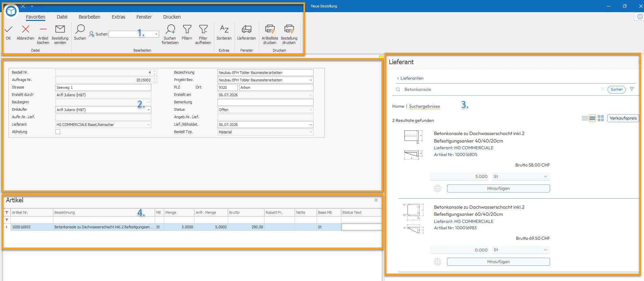Click the globe icon for the 60/40/20cm console
Image resolution: width=644 pixels, height=281 pixels.
(438, 262)
